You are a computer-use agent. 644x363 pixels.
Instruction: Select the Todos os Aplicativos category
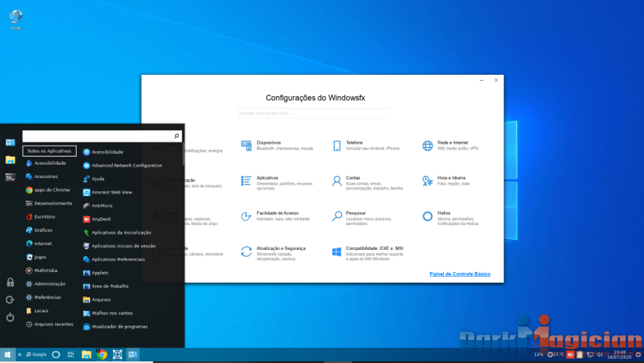[49, 151]
